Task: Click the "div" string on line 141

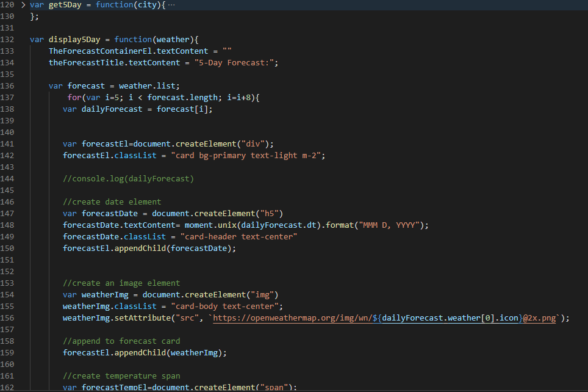Action: tap(253, 144)
